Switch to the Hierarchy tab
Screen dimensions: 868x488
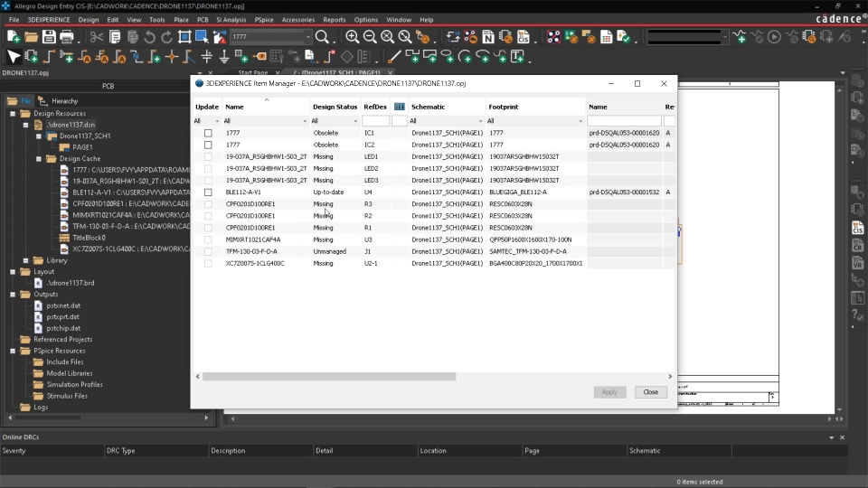point(59,101)
